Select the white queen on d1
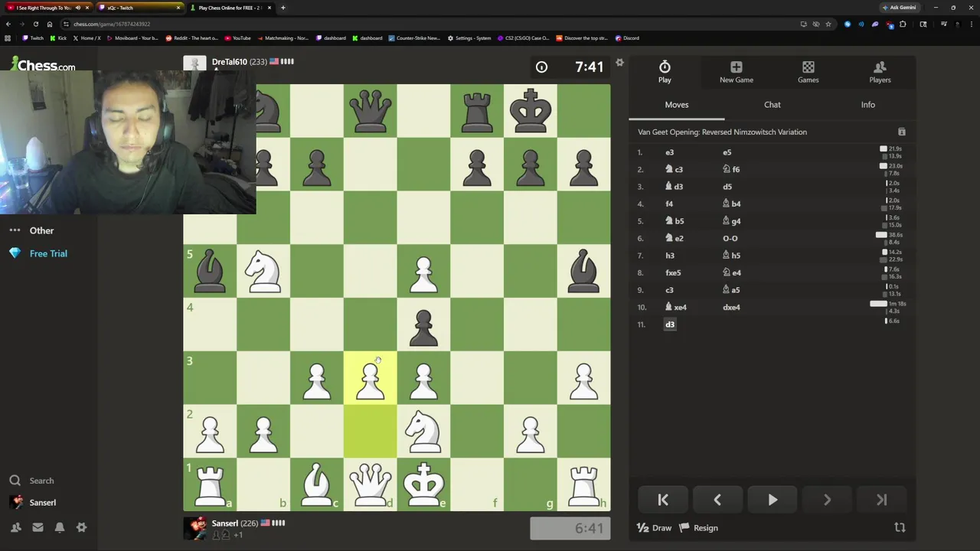This screenshot has height=551, width=980. (x=370, y=484)
